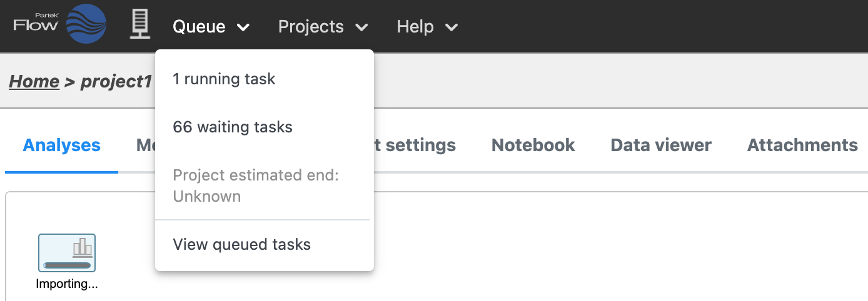Click the Partek Flow logo
Viewport: 868px width, 301px height.
click(x=60, y=25)
